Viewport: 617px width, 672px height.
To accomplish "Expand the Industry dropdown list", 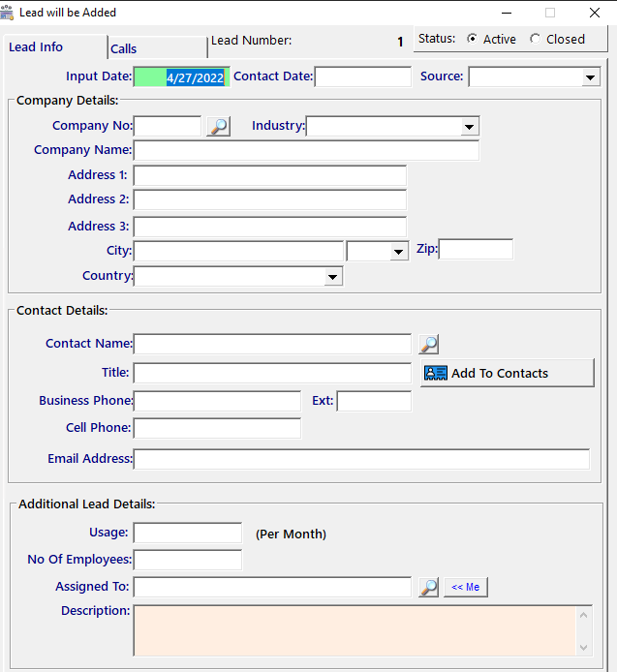I will pyautogui.click(x=469, y=127).
